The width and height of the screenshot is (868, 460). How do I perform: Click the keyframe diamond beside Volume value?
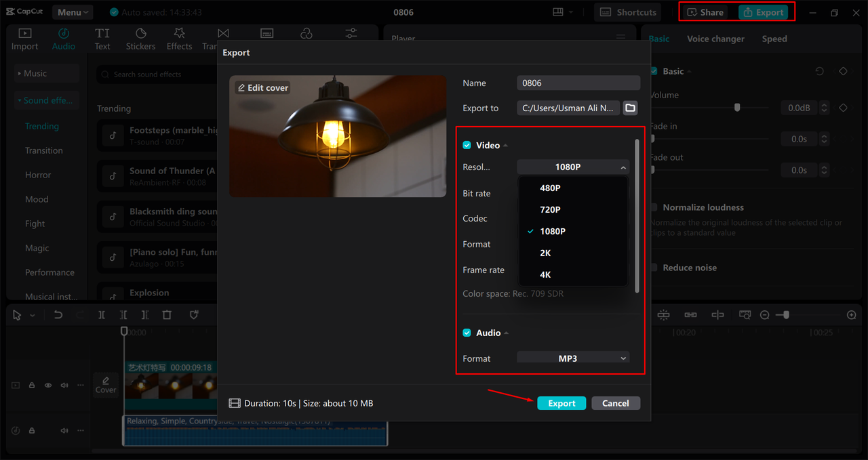click(843, 108)
